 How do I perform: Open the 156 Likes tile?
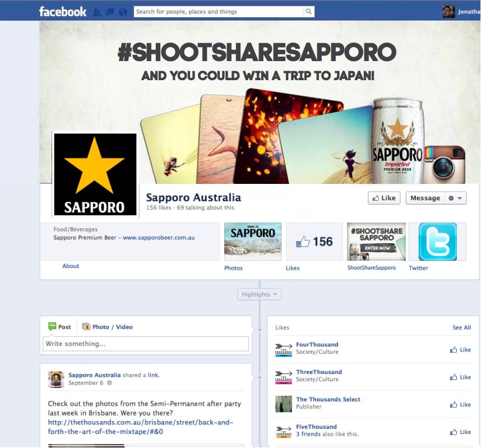[314, 242]
